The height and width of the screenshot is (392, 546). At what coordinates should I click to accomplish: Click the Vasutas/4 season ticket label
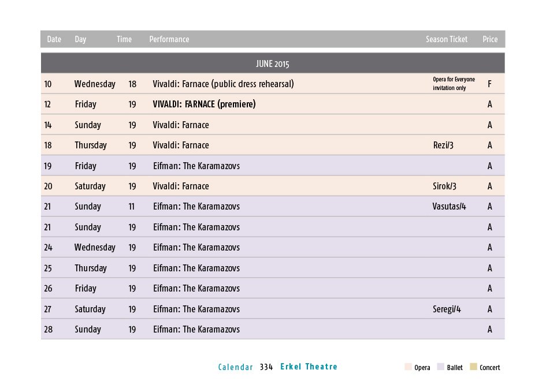(449, 206)
